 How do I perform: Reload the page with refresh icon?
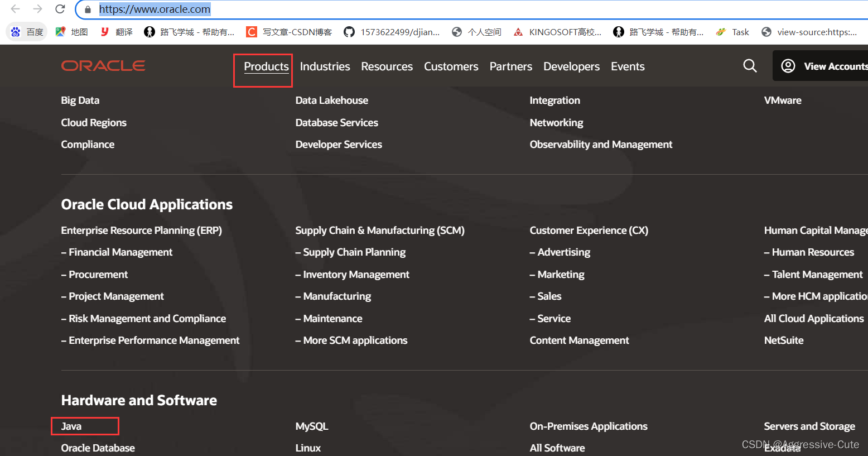pos(60,9)
